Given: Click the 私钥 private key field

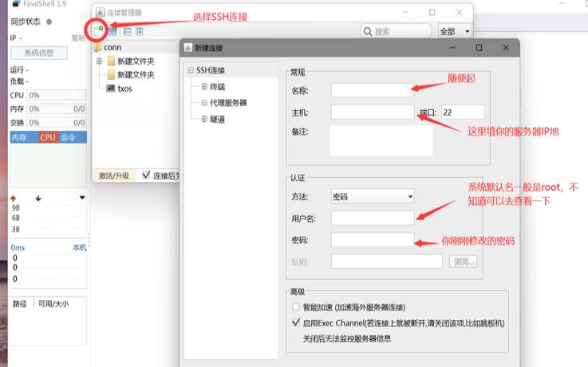Looking at the screenshot, I should (387, 261).
